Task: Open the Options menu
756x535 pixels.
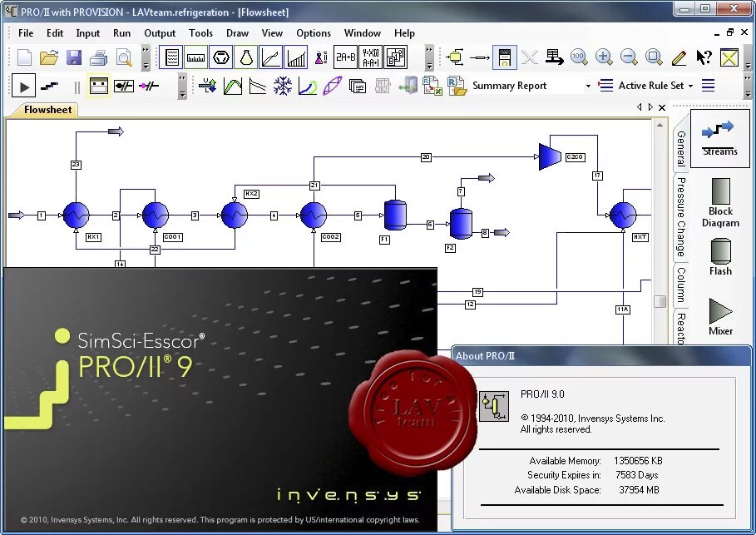Action: [x=314, y=33]
